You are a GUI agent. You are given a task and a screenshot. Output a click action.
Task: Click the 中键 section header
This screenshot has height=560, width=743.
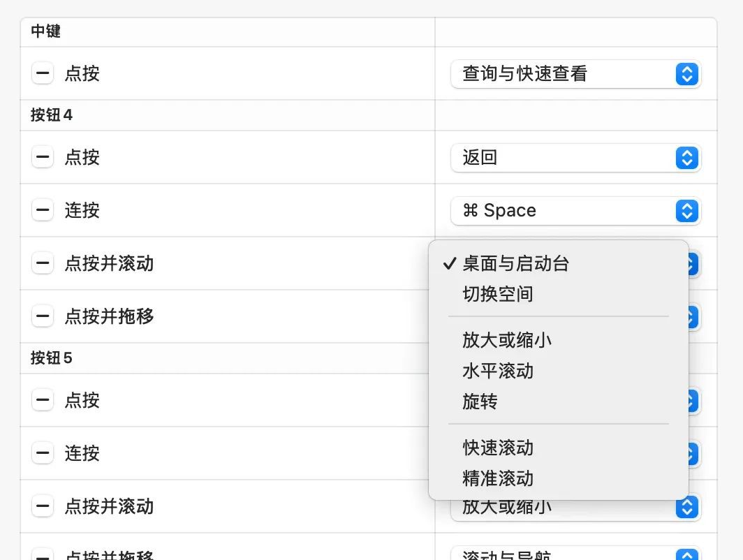[x=45, y=31]
